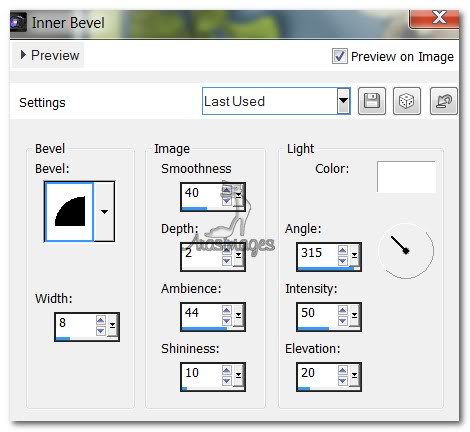The image size is (470, 432).
Task: Click the Light Color white swatch
Action: pos(406,177)
